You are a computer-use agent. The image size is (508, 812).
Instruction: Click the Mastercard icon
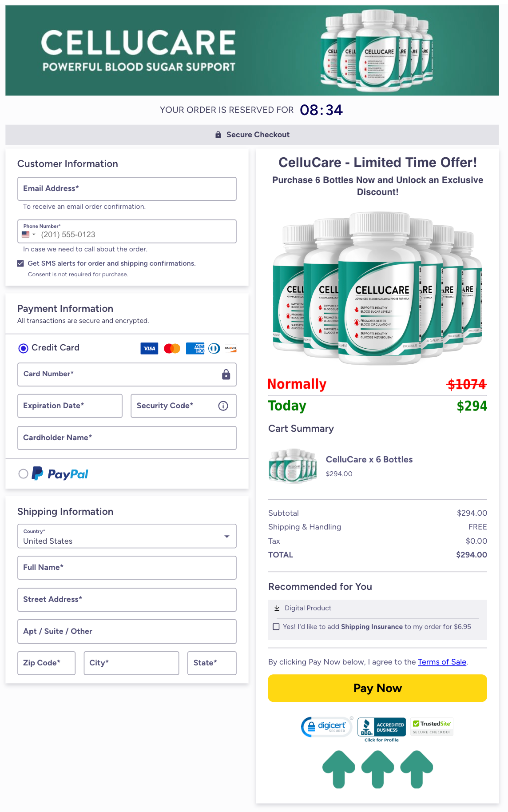(172, 348)
